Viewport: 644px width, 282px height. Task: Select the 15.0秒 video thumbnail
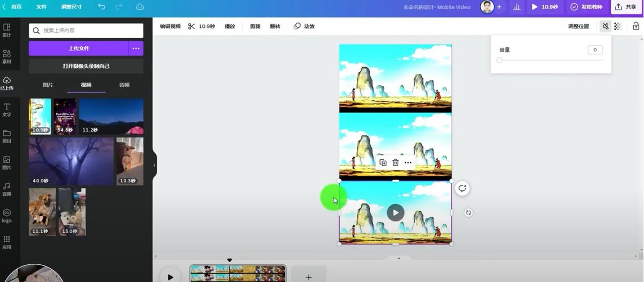(x=72, y=211)
